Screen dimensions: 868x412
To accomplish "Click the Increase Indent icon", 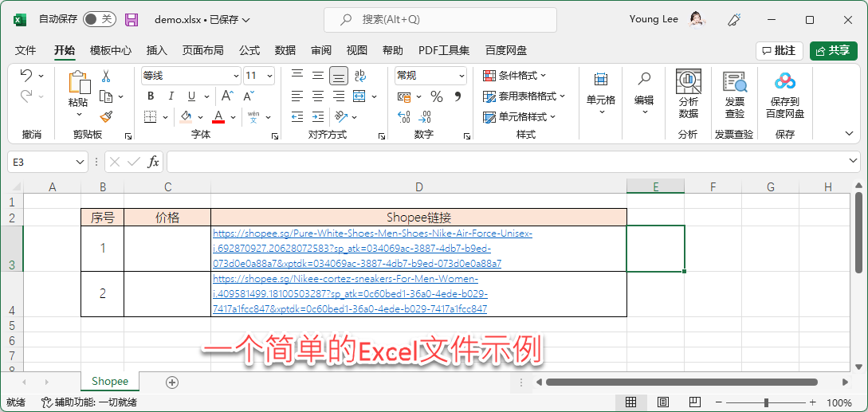I will point(318,117).
